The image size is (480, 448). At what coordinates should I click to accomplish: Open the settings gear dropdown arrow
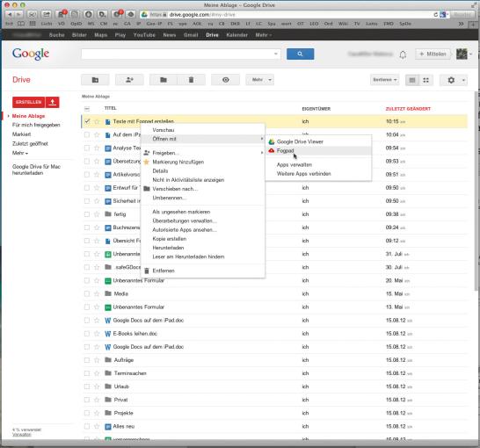tap(463, 81)
